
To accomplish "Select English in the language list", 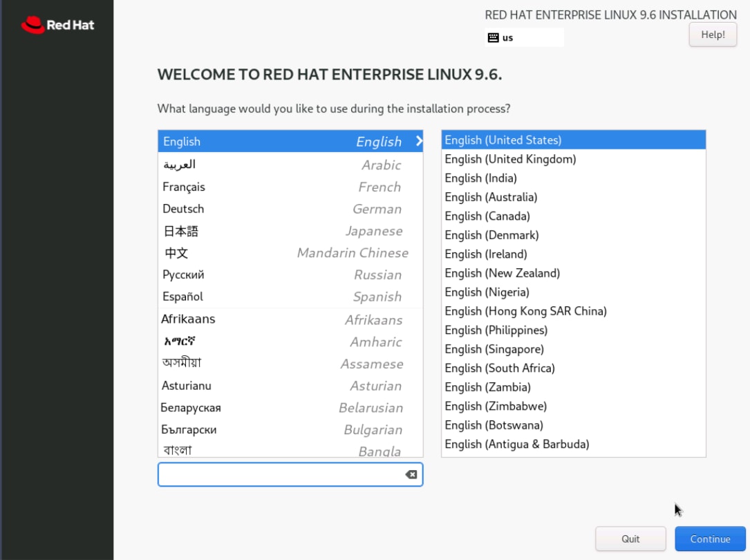I will 290,141.
